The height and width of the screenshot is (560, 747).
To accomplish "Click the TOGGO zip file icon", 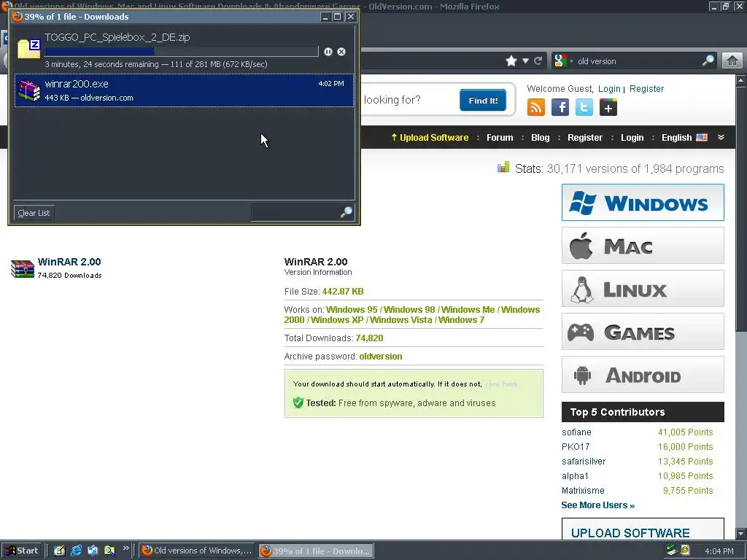I will tap(29, 49).
